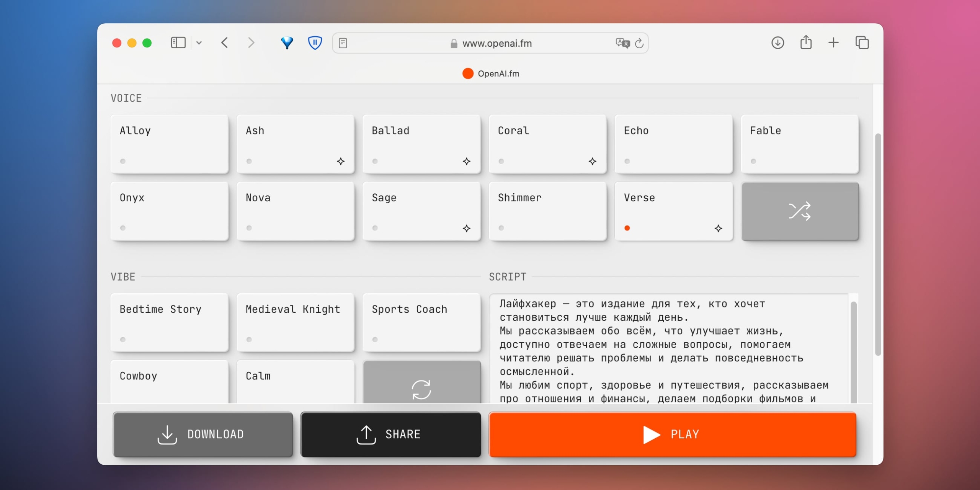Open a new tab with plus
Screen dimensions: 980x490
(x=833, y=42)
